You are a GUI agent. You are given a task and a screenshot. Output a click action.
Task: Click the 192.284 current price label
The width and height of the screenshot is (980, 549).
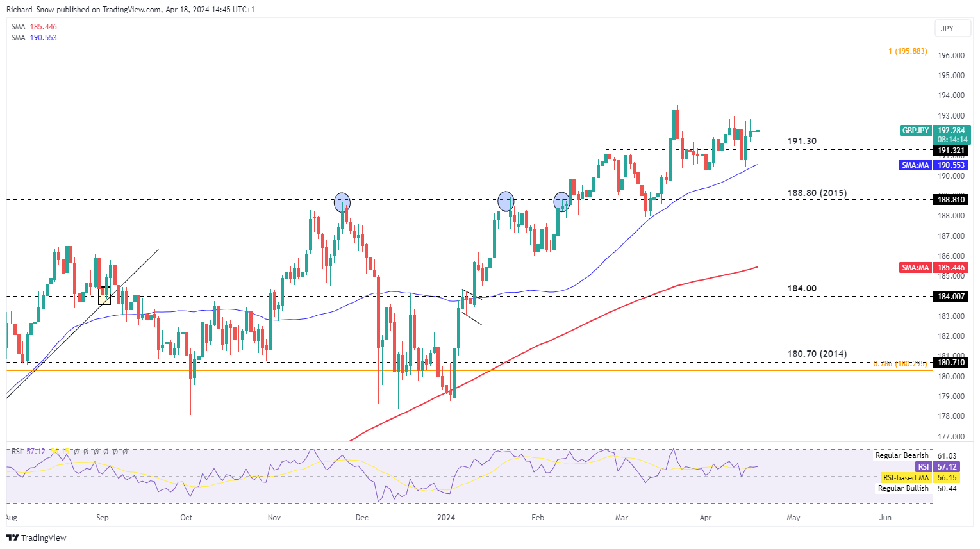(x=952, y=131)
